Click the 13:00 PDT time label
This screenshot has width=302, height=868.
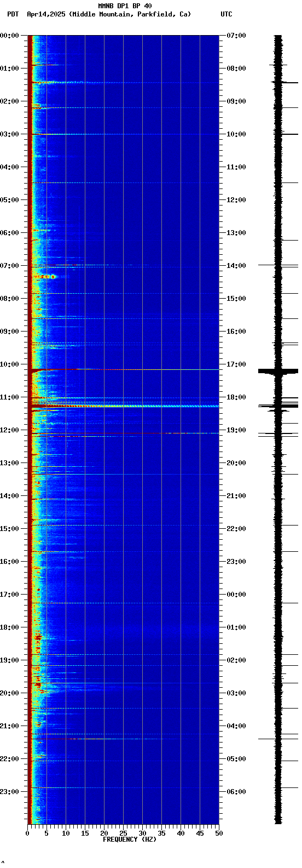click(10, 463)
